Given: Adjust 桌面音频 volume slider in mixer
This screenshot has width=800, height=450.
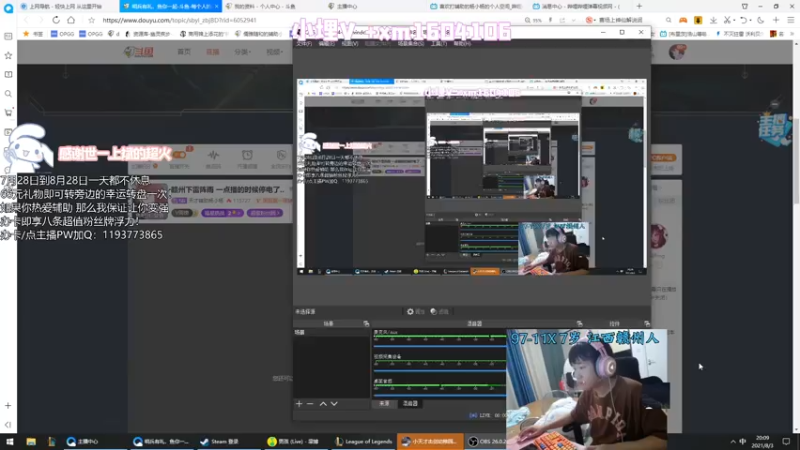Looking at the screenshot, I should click(440, 395).
